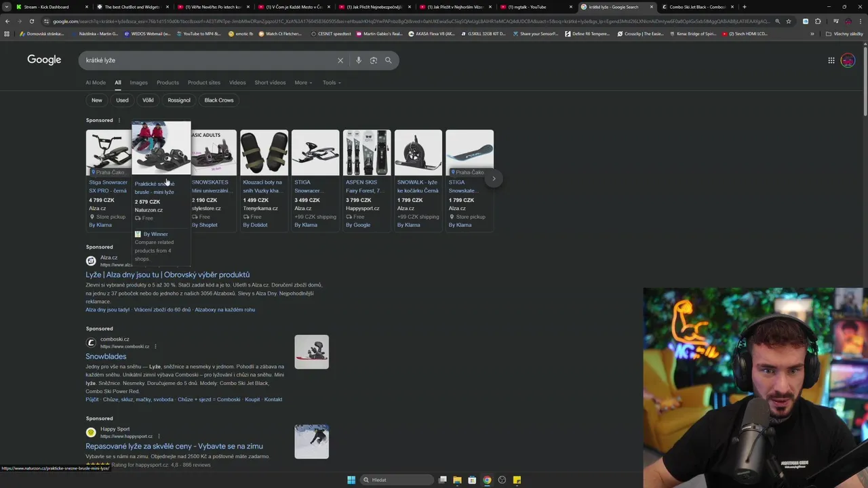The width and height of the screenshot is (868, 488).
Task: Apply the New filter chip
Action: 97,100
